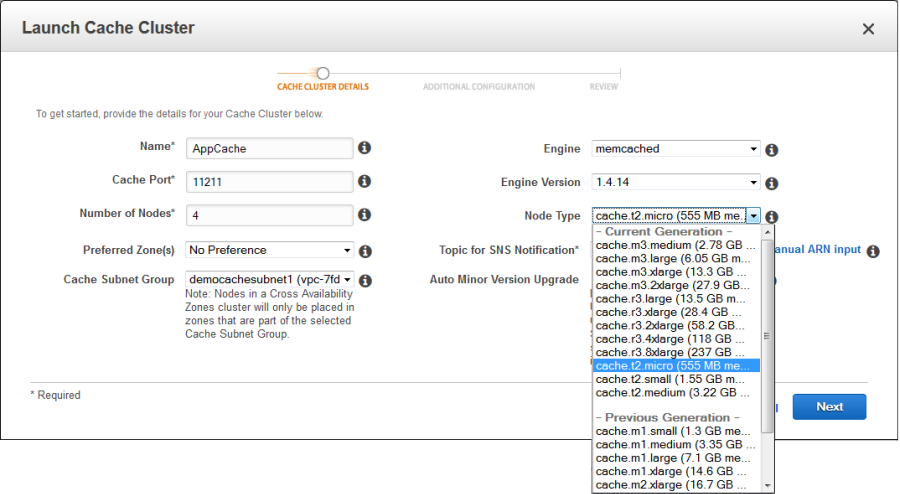This screenshot has height=494, width=900.
Task: Click the info icon beside Node Type
Action: (x=772, y=217)
